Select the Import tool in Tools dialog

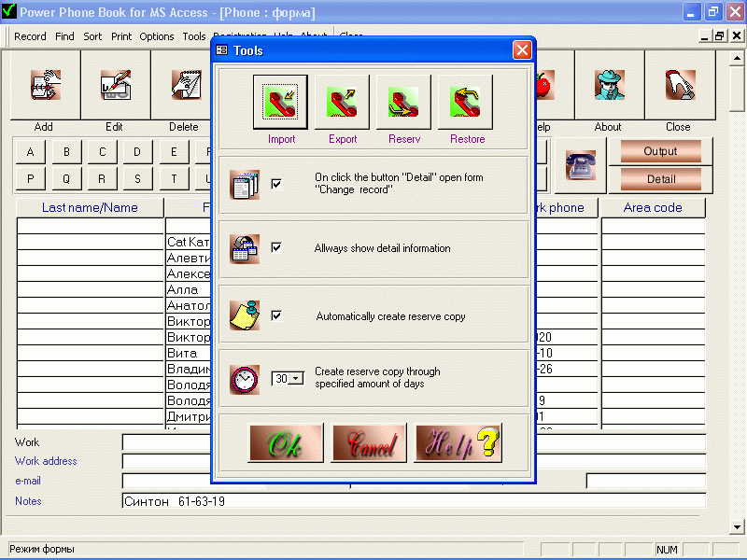(x=281, y=103)
